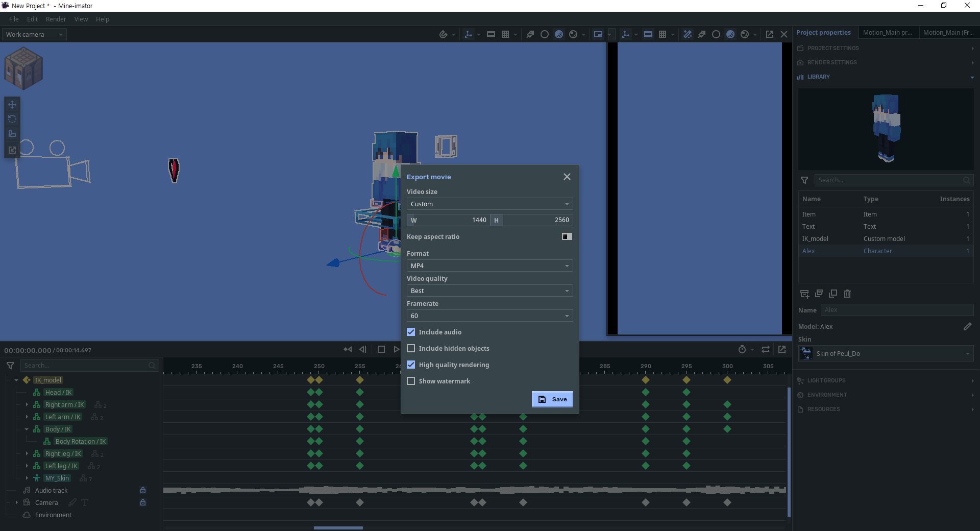Uncheck High quality rendering checkbox
Image resolution: width=980 pixels, height=531 pixels.
[411, 365]
